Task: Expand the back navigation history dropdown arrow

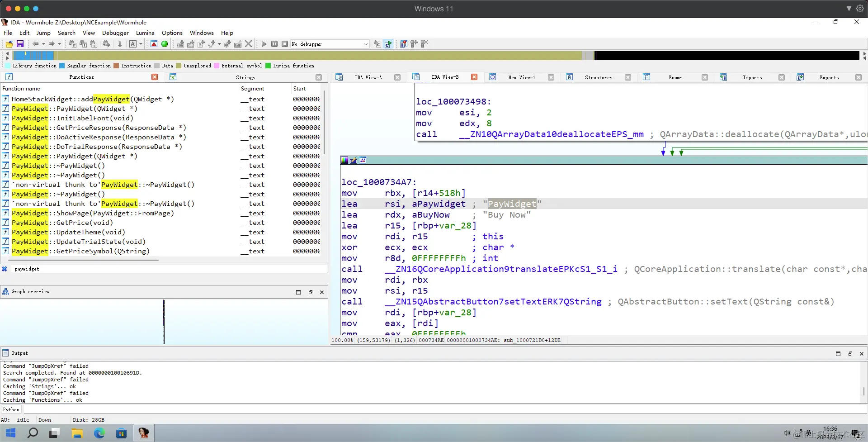Action: (43, 44)
